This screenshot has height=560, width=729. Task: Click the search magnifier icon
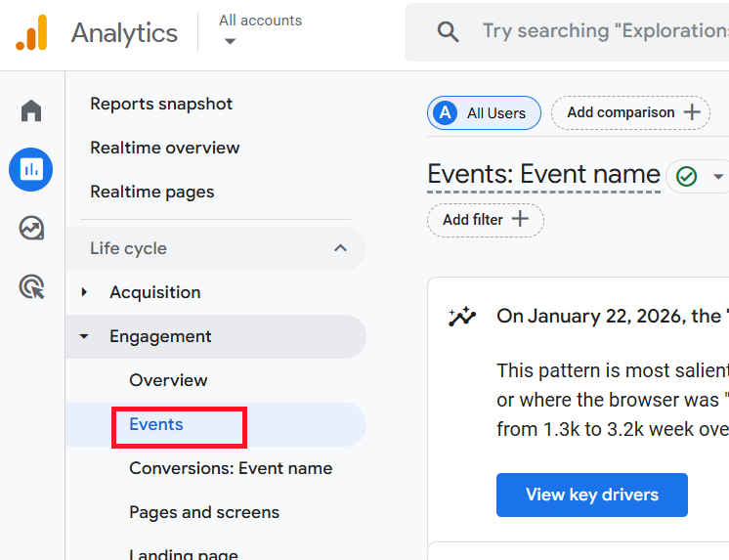[449, 32]
